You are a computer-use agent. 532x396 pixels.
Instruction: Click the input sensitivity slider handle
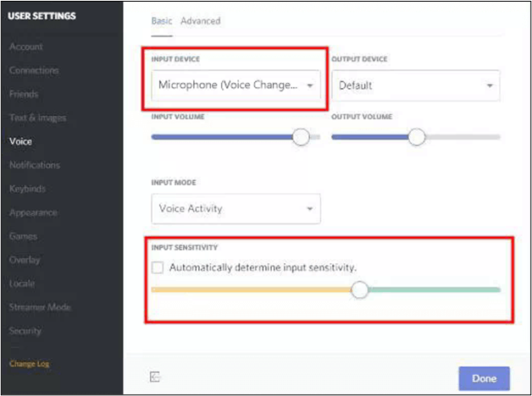(360, 290)
